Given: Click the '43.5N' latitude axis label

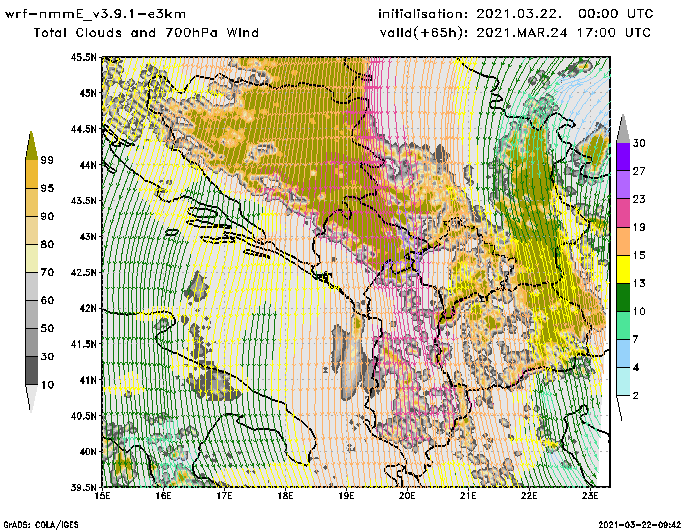Looking at the screenshot, I should (x=83, y=200).
